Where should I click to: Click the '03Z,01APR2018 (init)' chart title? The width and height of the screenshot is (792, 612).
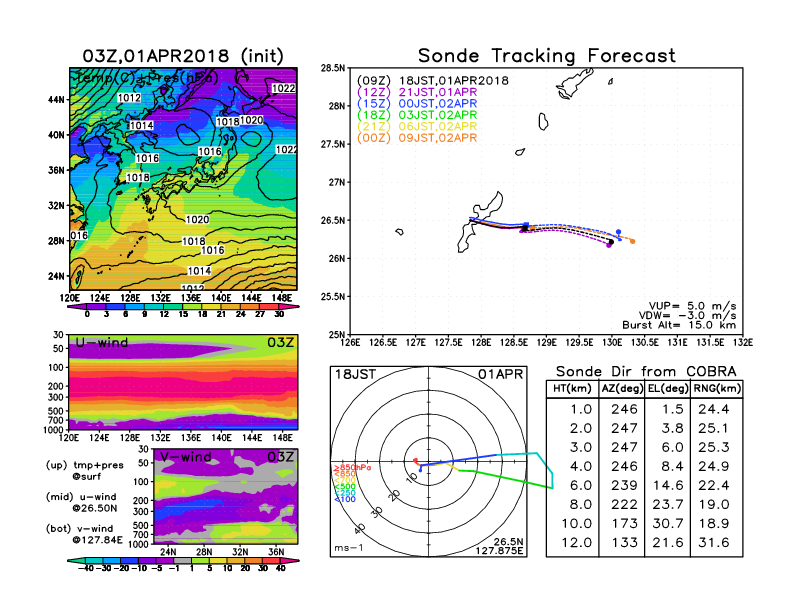(183, 56)
